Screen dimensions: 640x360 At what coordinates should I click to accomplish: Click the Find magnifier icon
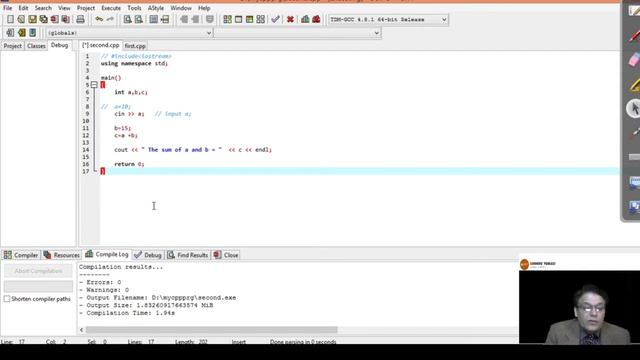127,19
